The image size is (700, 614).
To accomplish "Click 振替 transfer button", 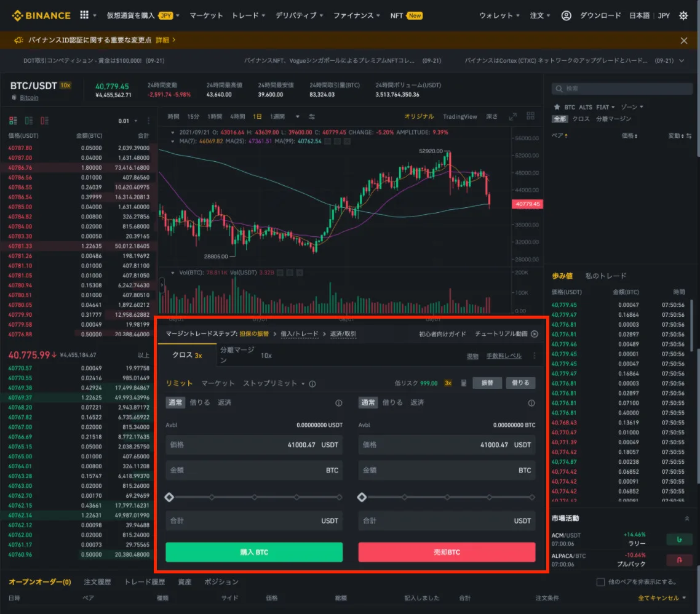I will pyautogui.click(x=487, y=383).
